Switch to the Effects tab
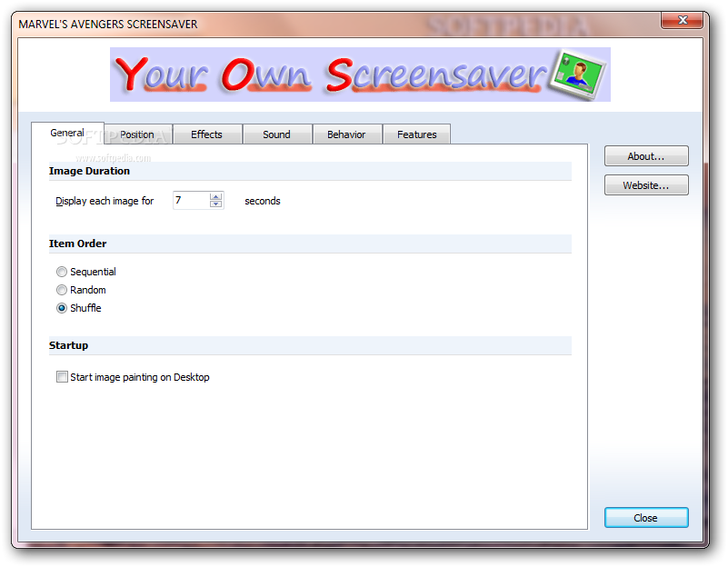728x567 pixels. (207, 134)
